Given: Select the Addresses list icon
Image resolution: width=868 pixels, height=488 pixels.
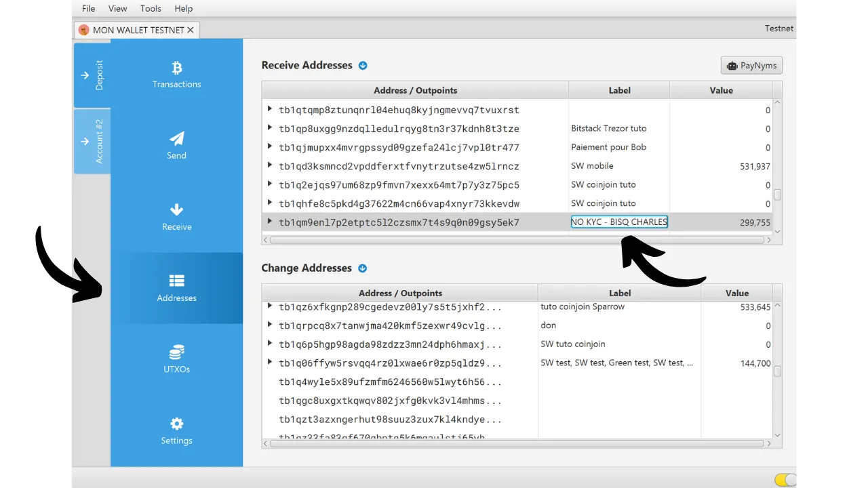Looking at the screenshot, I should 176,281.
